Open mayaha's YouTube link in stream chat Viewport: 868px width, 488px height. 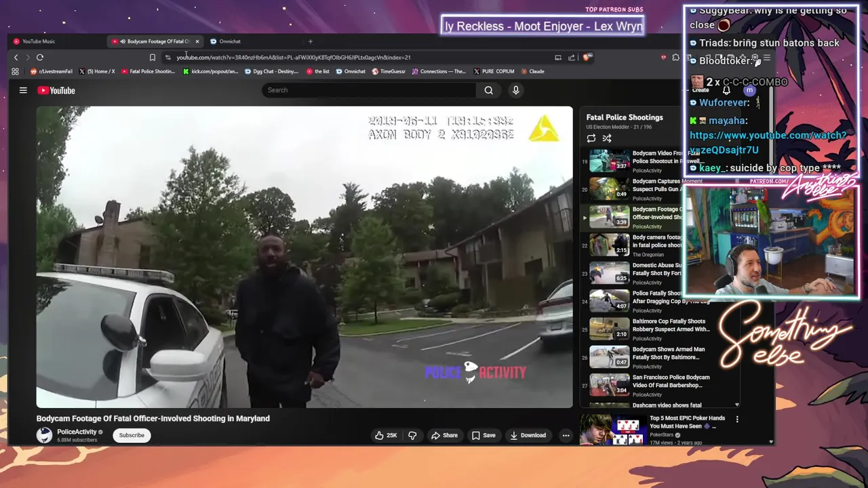pos(768,142)
